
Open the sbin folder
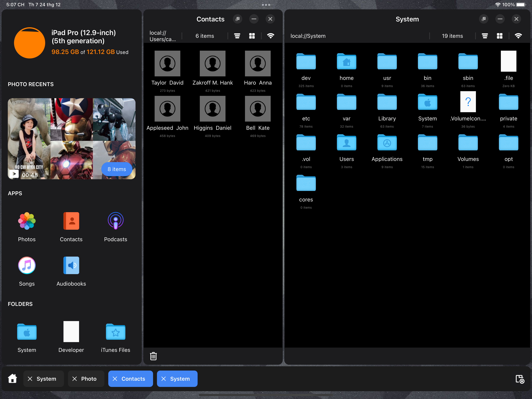point(468,61)
